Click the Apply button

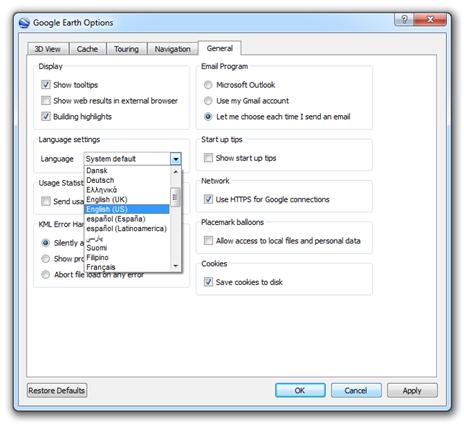click(x=412, y=390)
